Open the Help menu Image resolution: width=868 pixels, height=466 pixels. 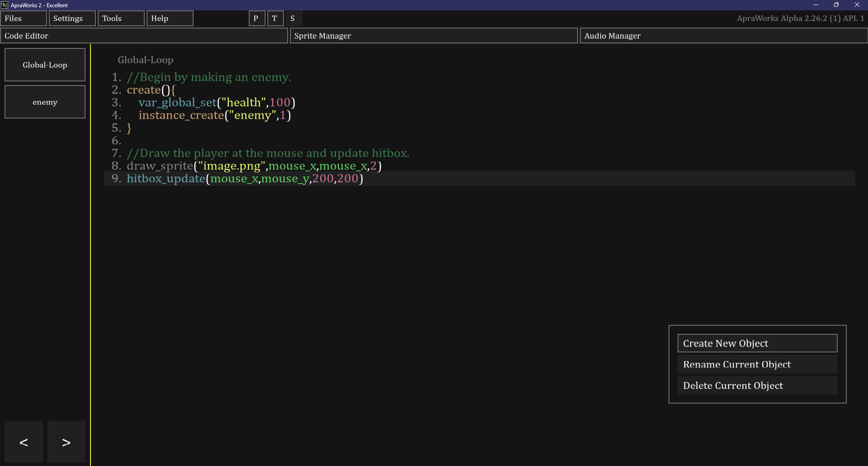tap(170, 19)
